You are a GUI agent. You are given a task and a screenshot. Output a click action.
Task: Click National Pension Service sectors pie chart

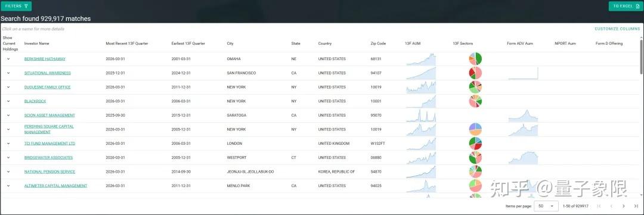pyautogui.click(x=475, y=172)
